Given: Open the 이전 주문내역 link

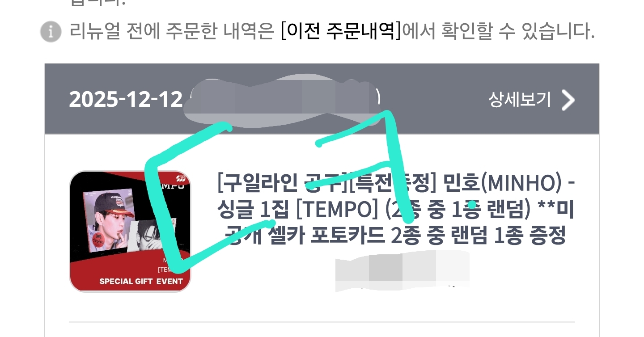Looking at the screenshot, I should 341,31.
